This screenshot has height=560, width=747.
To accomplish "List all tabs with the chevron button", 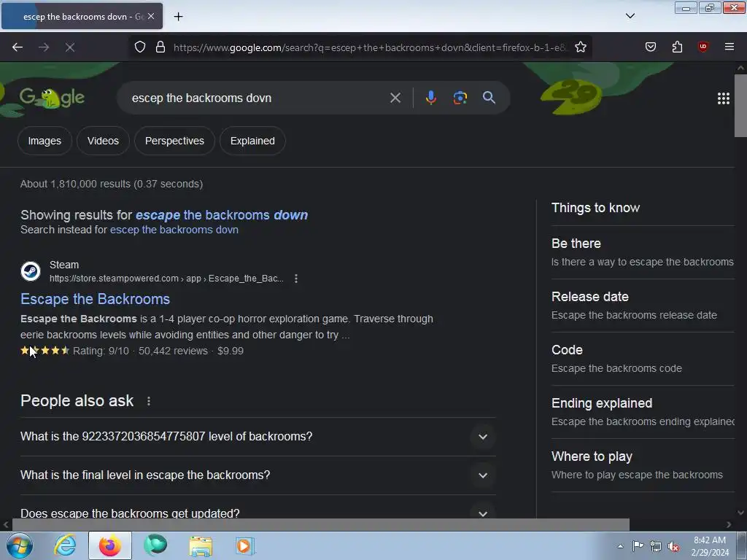I will tap(630, 16).
